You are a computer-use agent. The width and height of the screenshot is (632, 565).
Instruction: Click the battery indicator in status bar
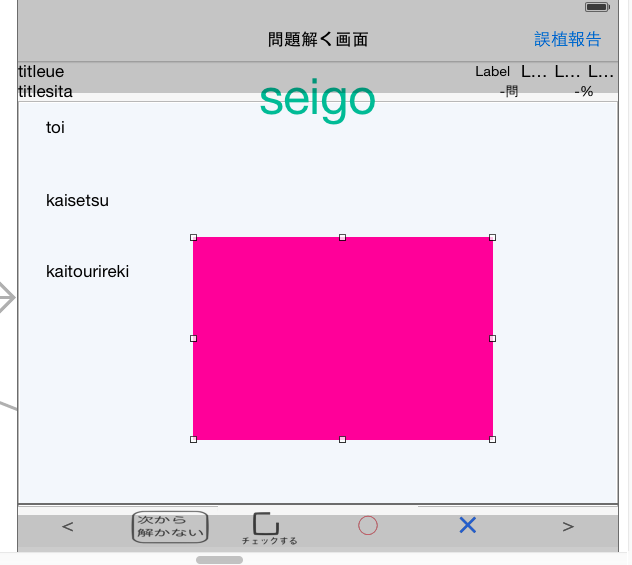point(597,7)
